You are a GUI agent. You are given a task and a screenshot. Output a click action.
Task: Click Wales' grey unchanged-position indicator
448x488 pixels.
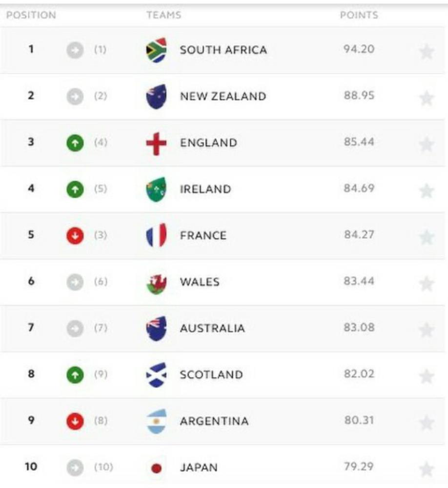pos(75,282)
